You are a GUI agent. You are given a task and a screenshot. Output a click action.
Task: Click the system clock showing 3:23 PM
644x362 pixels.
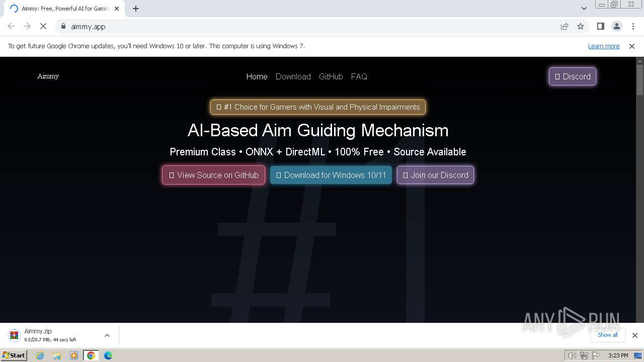[x=618, y=355]
